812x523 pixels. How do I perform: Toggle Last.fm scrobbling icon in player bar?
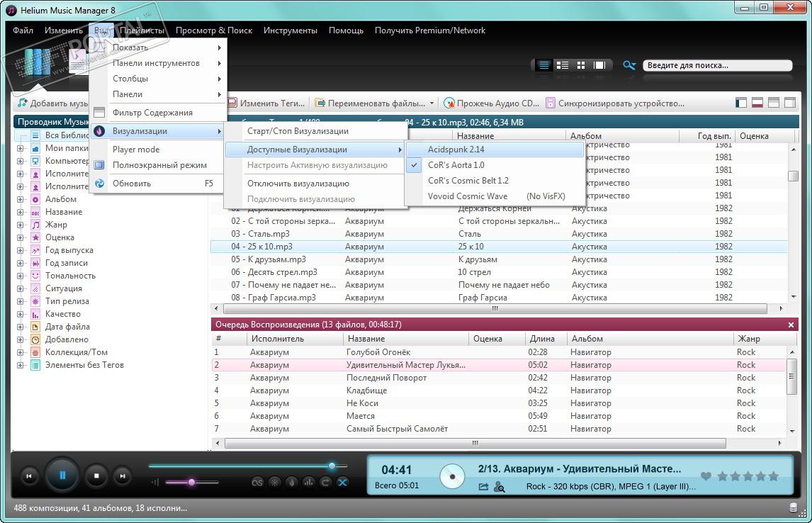point(257,482)
